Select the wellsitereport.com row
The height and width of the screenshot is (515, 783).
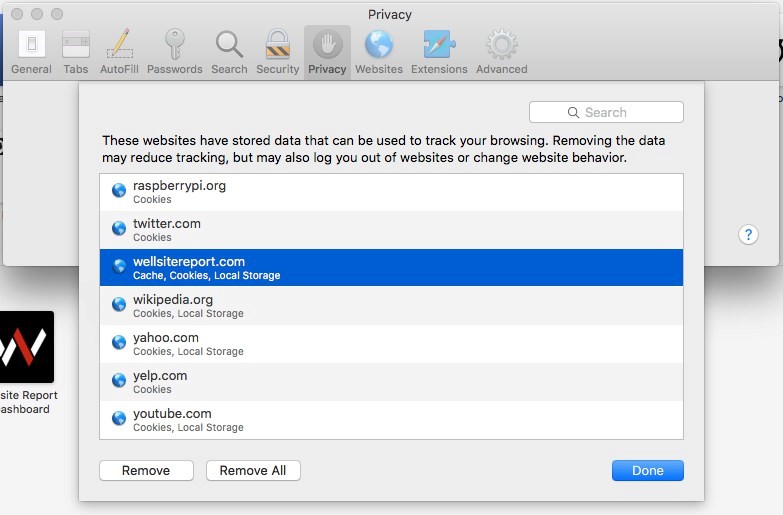(x=392, y=268)
